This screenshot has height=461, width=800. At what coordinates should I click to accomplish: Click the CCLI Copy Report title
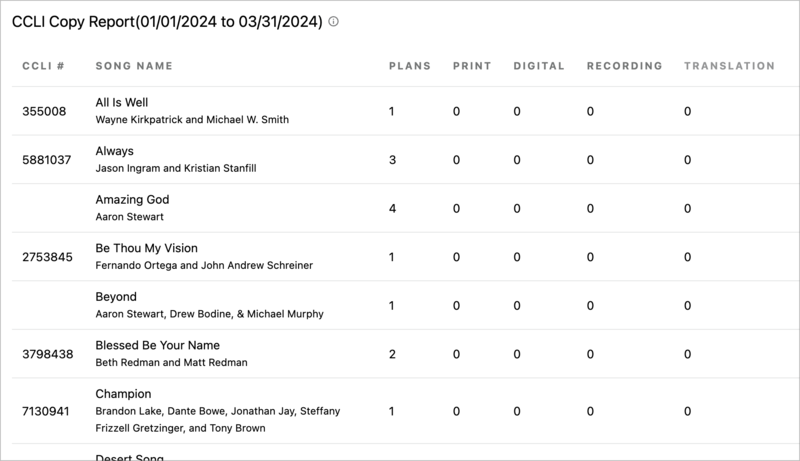167,21
